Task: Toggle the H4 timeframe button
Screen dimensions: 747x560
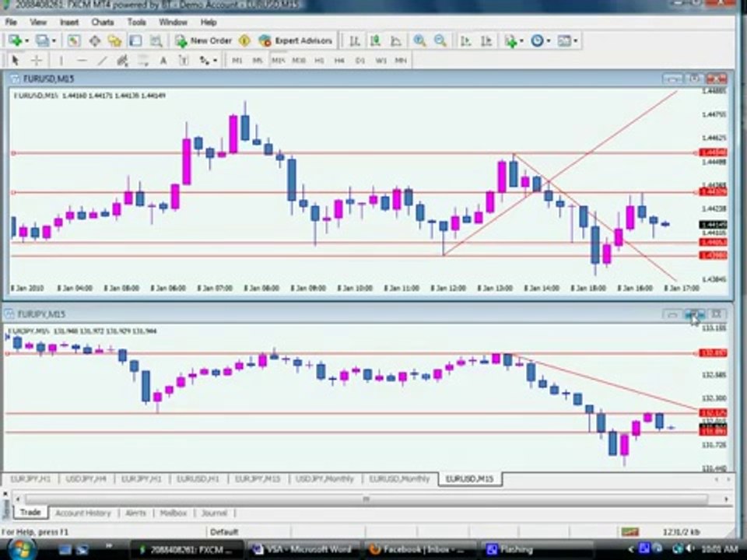Action: [339, 61]
